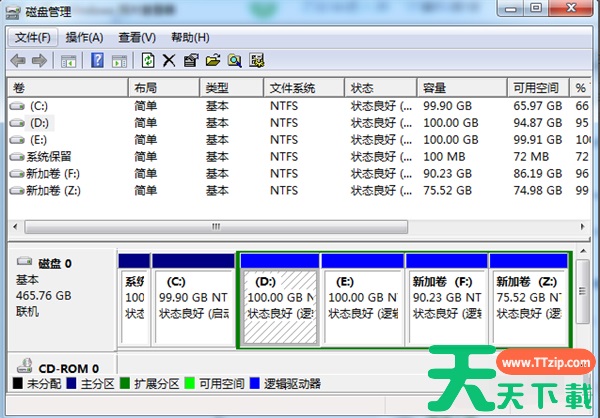Image resolution: width=600 pixels, height=418 pixels.
Task: Click the refresh toolbar icon
Action: click(x=149, y=61)
